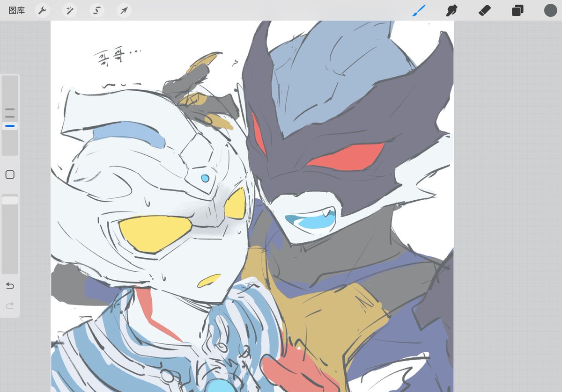Viewport: 562px width, 392px height.
Task: Select the Smudge tool
Action: pyautogui.click(x=451, y=10)
